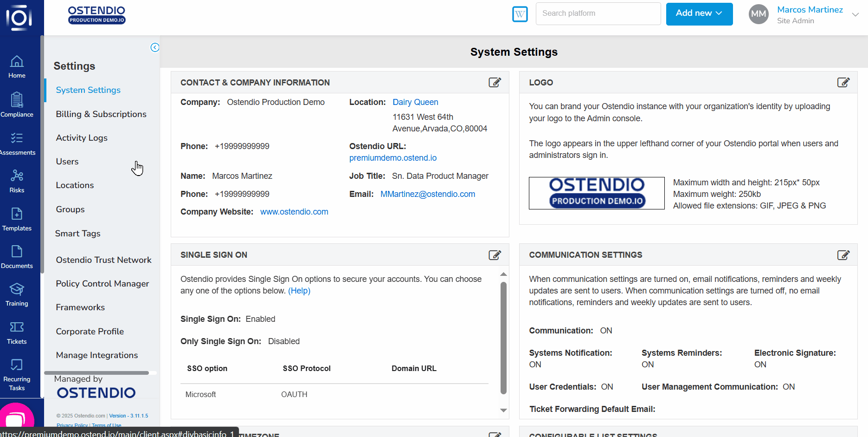868x437 pixels.
Task: Click the Ostendio logo thumbnail in Logo section
Action: point(597,193)
